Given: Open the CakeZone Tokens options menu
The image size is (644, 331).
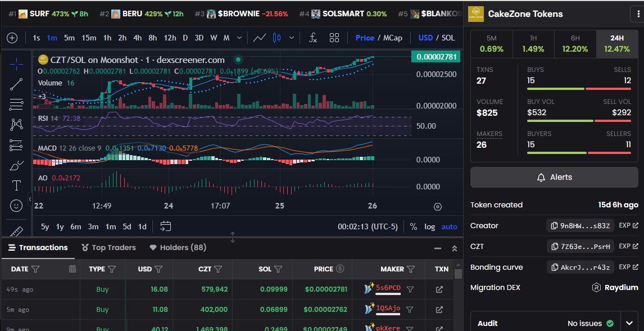Looking at the screenshot, I should coord(637,14).
